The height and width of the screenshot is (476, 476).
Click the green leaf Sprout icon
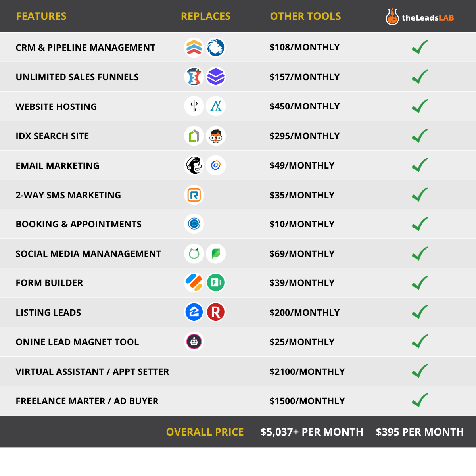click(216, 253)
